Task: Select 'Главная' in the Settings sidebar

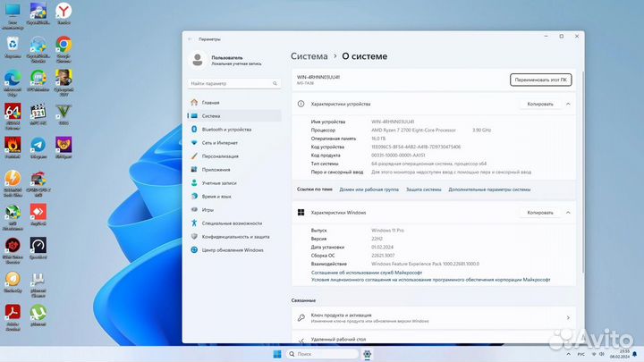Action: (234, 103)
